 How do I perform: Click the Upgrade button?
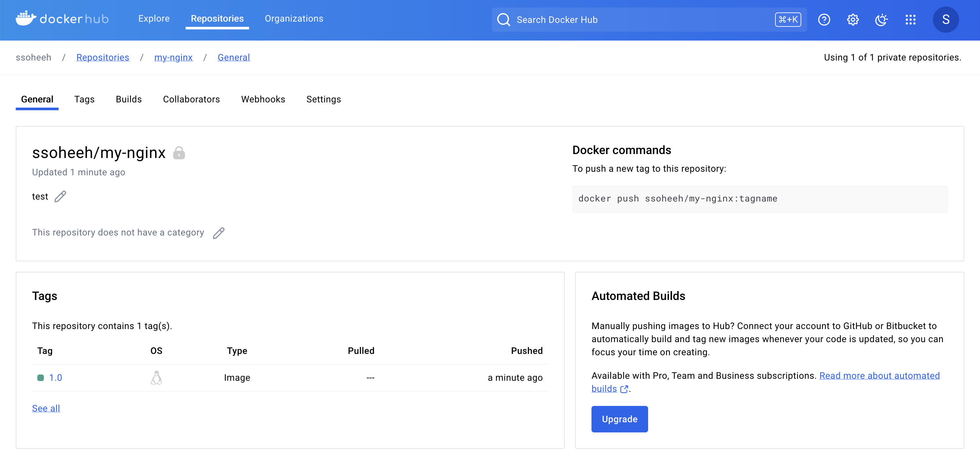(x=619, y=419)
